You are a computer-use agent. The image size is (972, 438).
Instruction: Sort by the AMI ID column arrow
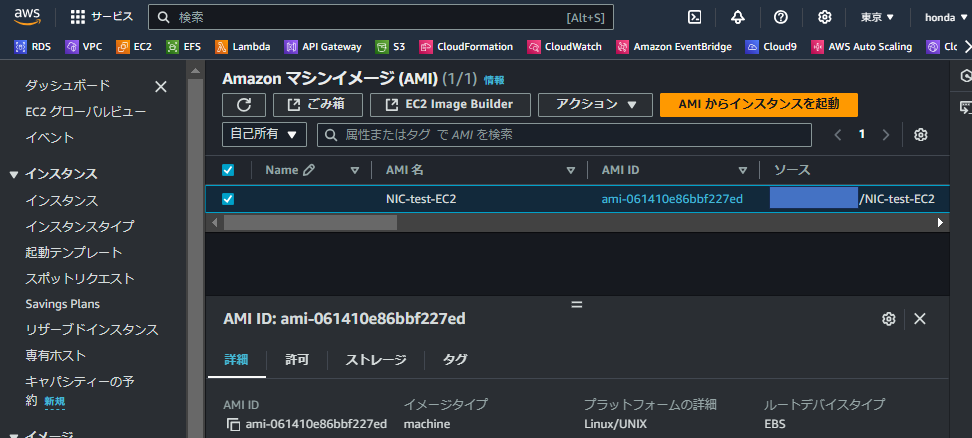point(743,170)
